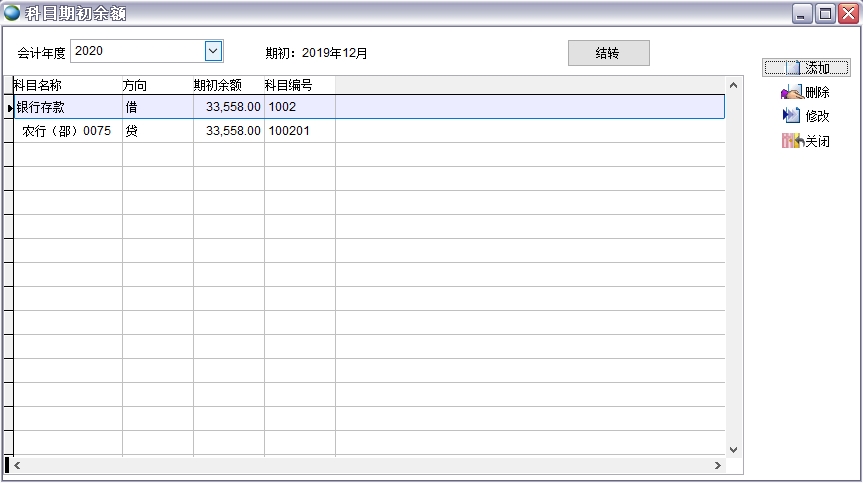Image resolution: width=863 pixels, height=483 pixels.
Task: Click the horizontal scrollbar right arrow
Action: [x=717, y=466]
